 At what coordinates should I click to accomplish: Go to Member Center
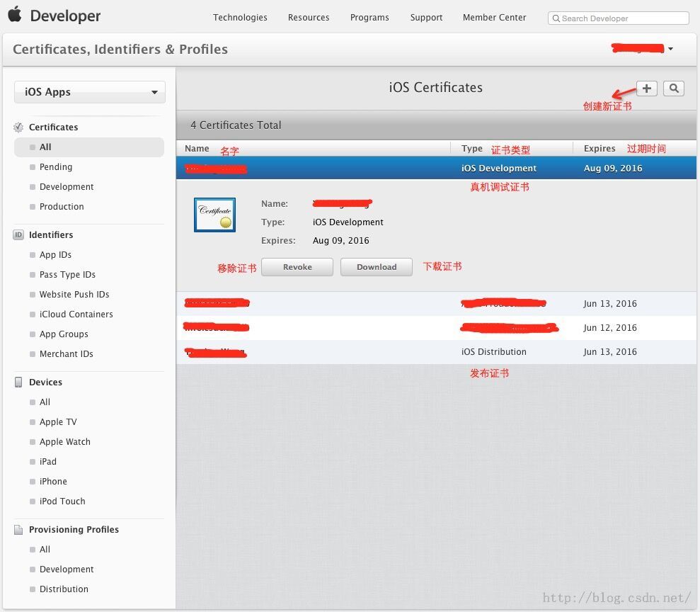point(494,18)
